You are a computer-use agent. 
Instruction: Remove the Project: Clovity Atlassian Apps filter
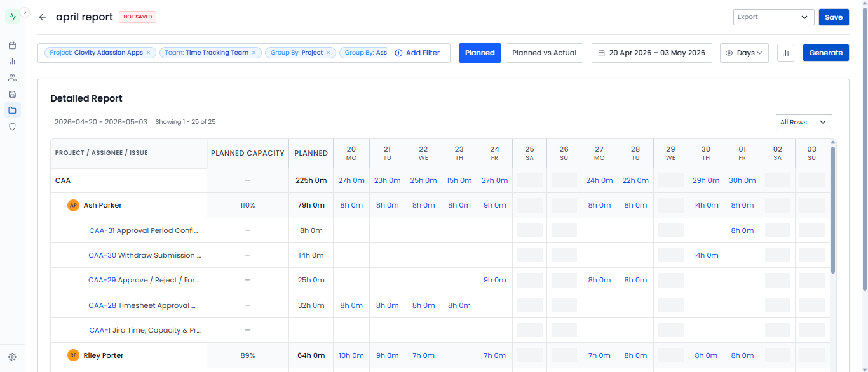pos(148,53)
